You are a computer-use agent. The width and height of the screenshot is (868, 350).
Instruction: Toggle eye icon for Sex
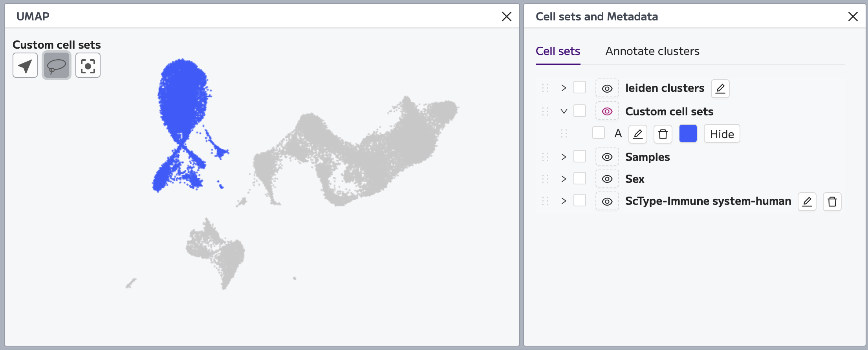[607, 179]
